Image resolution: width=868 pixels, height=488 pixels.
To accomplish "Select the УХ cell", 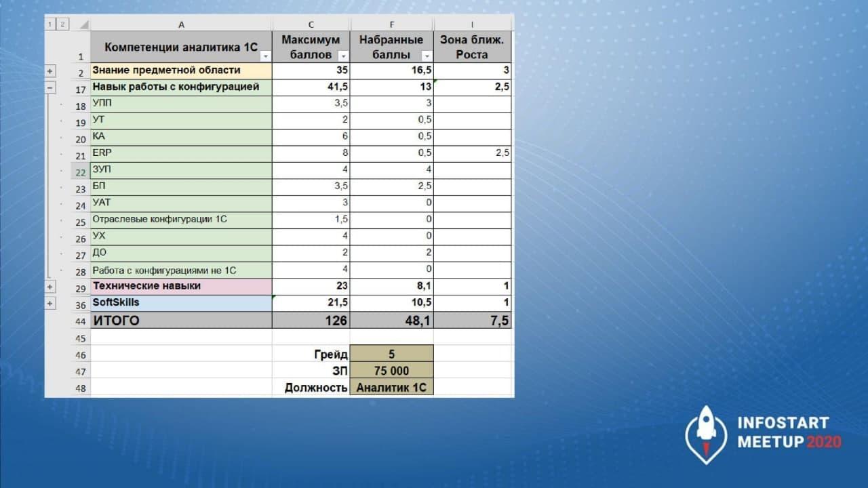I will click(181, 237).
